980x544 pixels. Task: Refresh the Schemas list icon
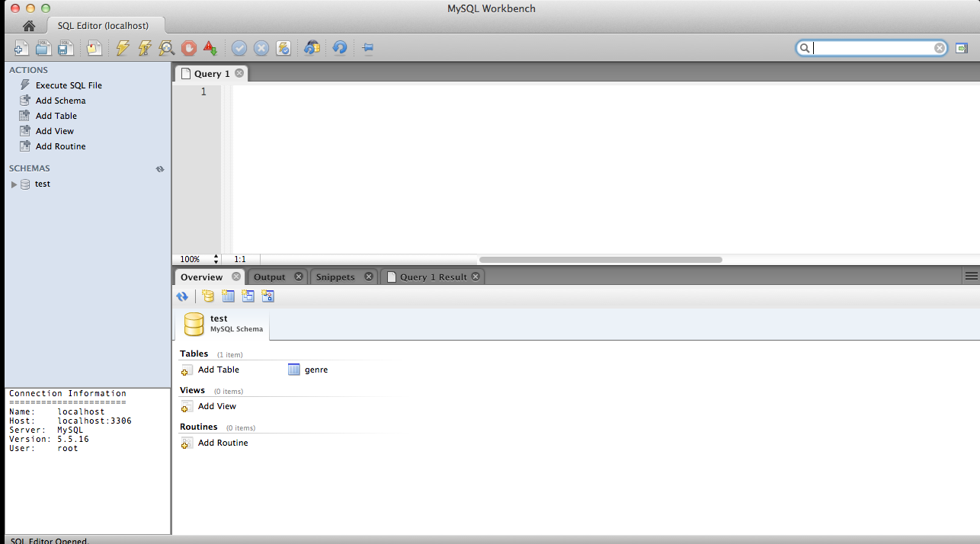tap(160, 169)
